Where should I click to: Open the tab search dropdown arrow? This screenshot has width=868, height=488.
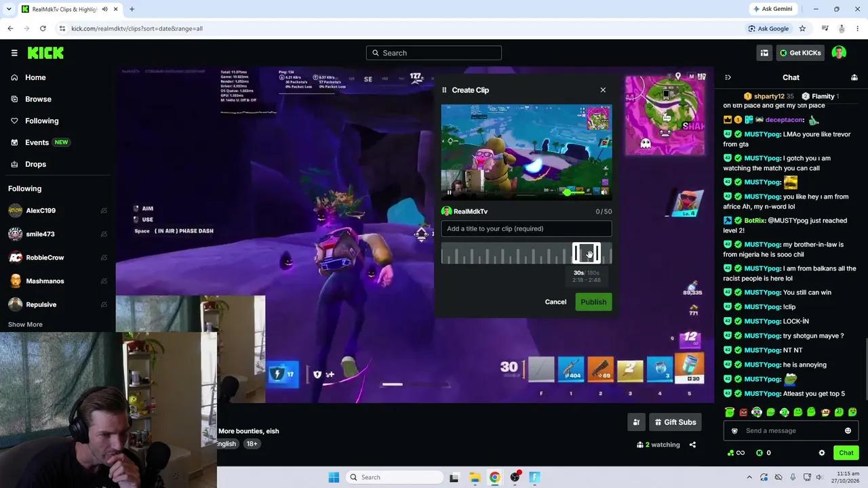click(9, 9)
